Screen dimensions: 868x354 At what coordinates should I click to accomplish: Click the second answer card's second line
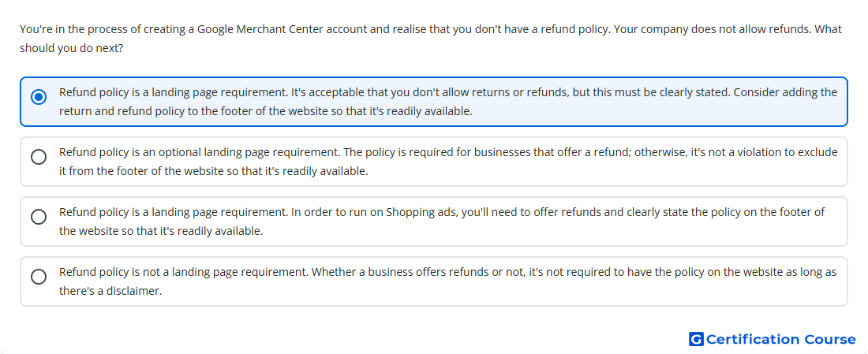214,171
